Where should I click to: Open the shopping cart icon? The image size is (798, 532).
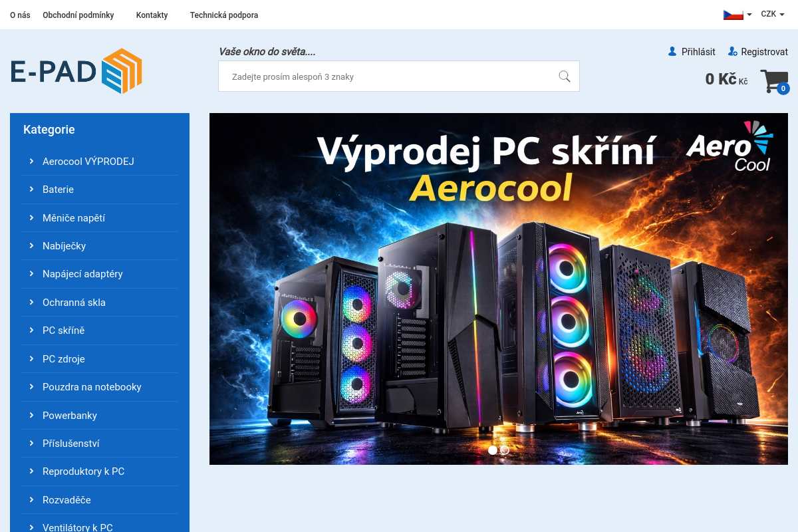tap(773, 81)
